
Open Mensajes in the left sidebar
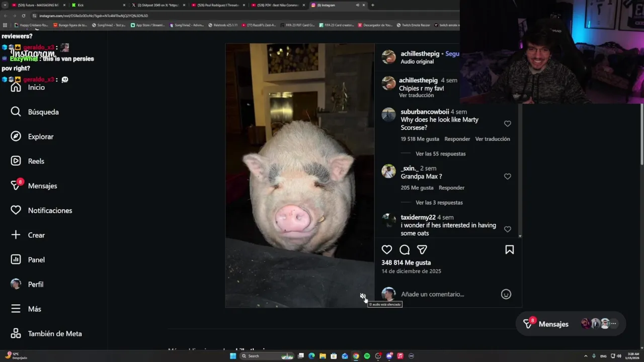click(34, 186)
